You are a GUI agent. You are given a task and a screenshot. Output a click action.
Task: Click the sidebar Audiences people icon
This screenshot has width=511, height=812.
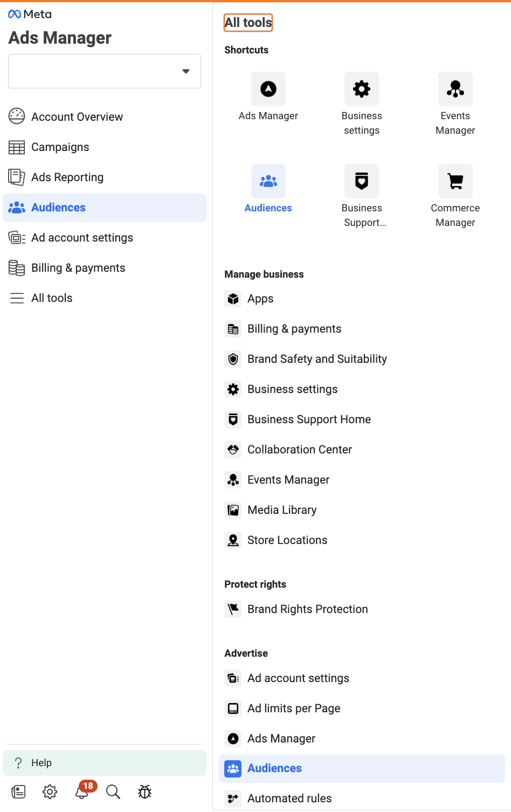pos(17,208)
